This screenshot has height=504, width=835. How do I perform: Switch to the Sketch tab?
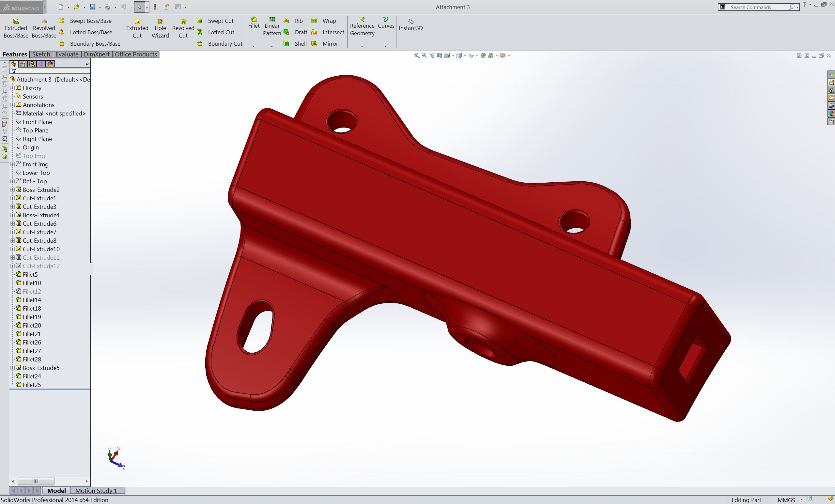[x=41, y=54]
